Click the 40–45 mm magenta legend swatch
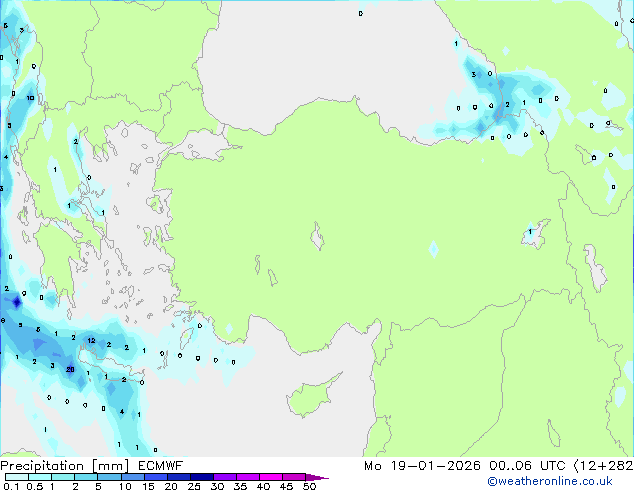This screenshot has width=634, height=490. [x=271, y=477]
